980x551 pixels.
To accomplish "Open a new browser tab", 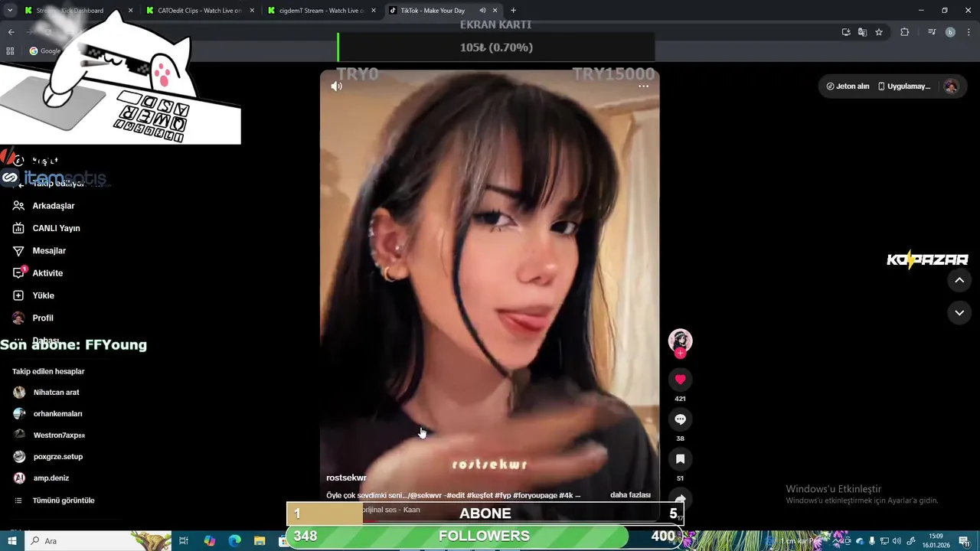I will (513, 11).
